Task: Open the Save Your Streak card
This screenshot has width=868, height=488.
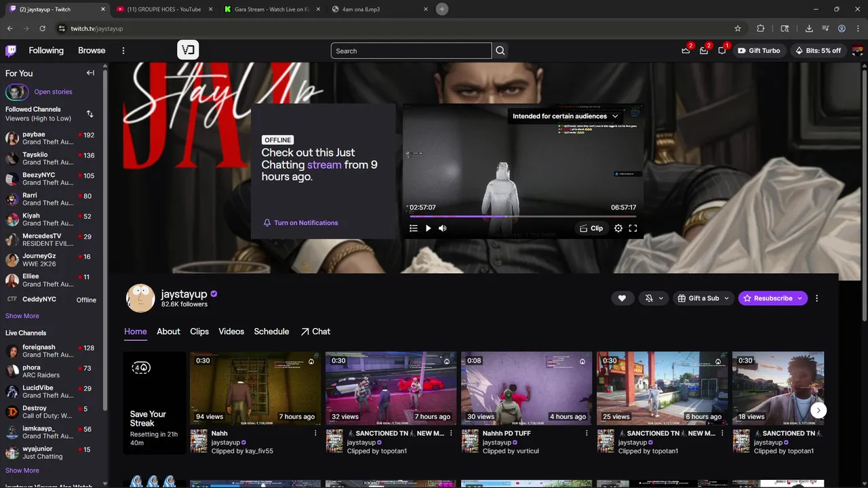Action: click(x=154, y=403)
